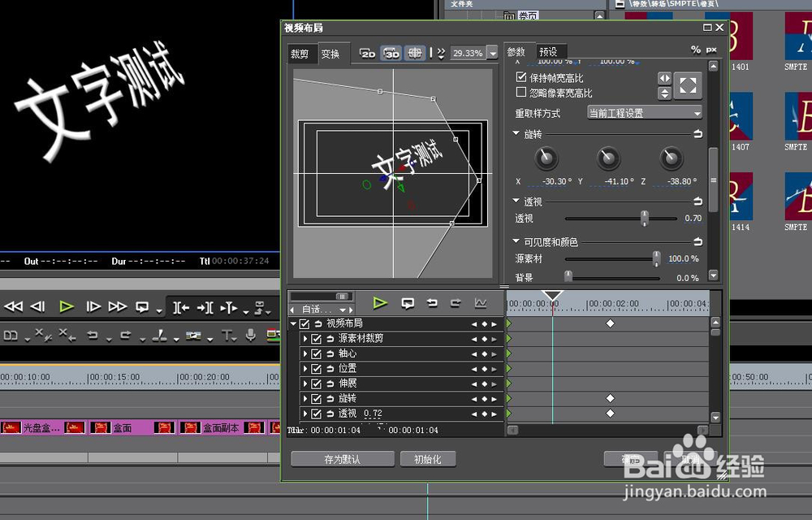
Task: Reset the 透视 section with its undo arrow
Action: 698,201
